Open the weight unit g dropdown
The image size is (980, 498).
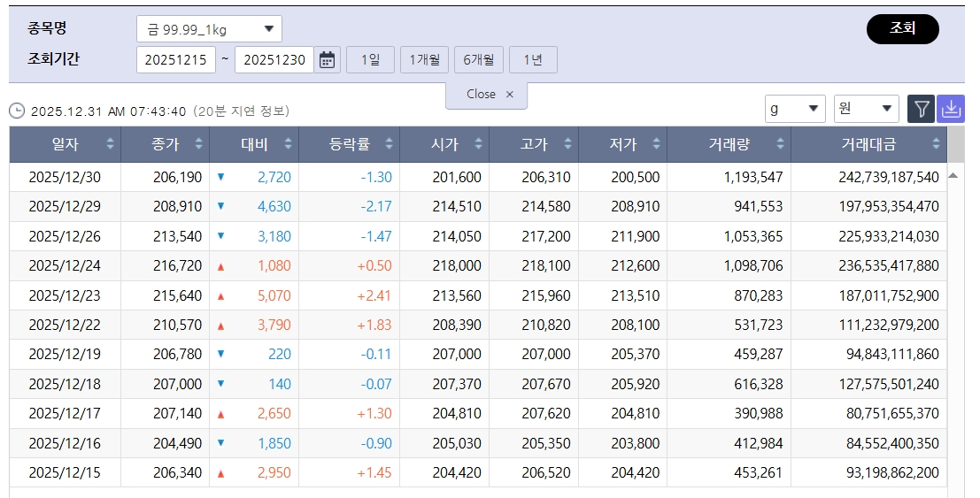(x=795, y=109)
